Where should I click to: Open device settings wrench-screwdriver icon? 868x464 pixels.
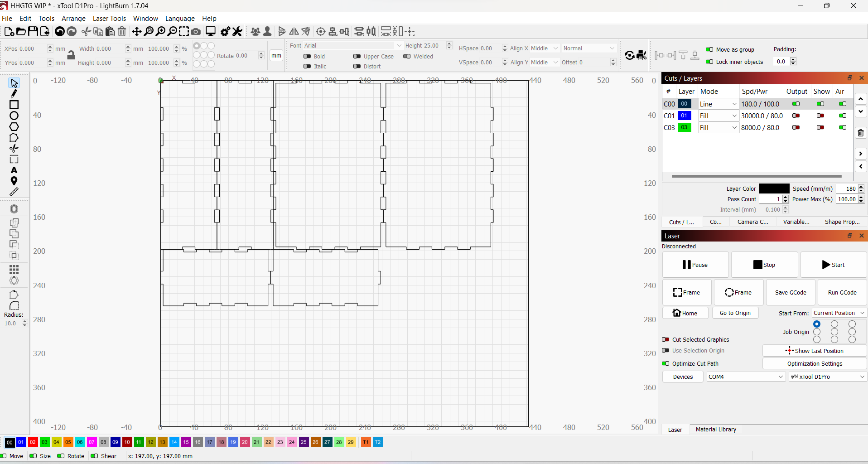(237, 32)
